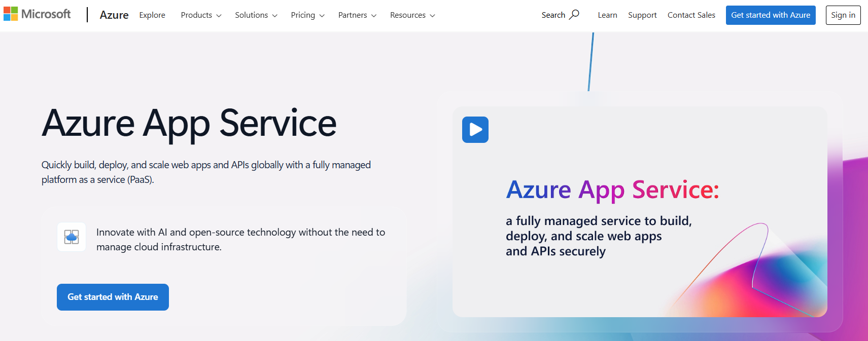Image resolution: width=868 pixels, height=341 pixels.
Task: Open the video thumbnail titled Azure App Service:
Action: pyautogui.click(x=640, y=212)
